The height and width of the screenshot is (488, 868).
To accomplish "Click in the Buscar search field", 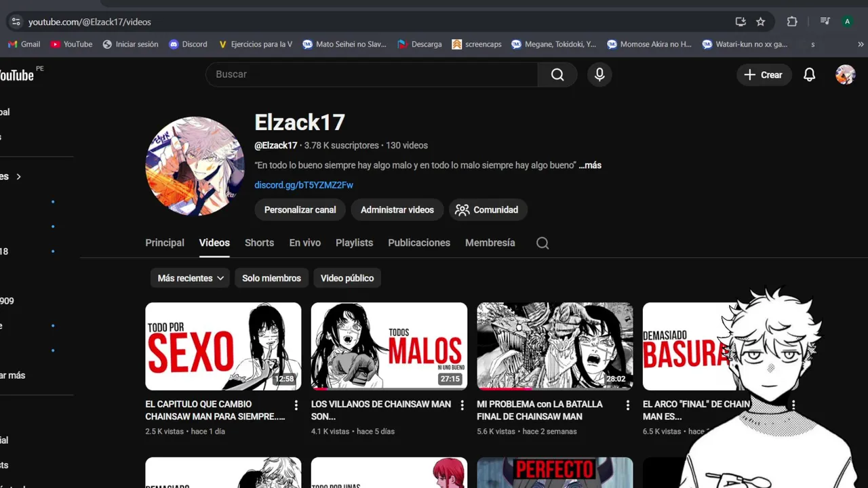I will tap(372, 75).
